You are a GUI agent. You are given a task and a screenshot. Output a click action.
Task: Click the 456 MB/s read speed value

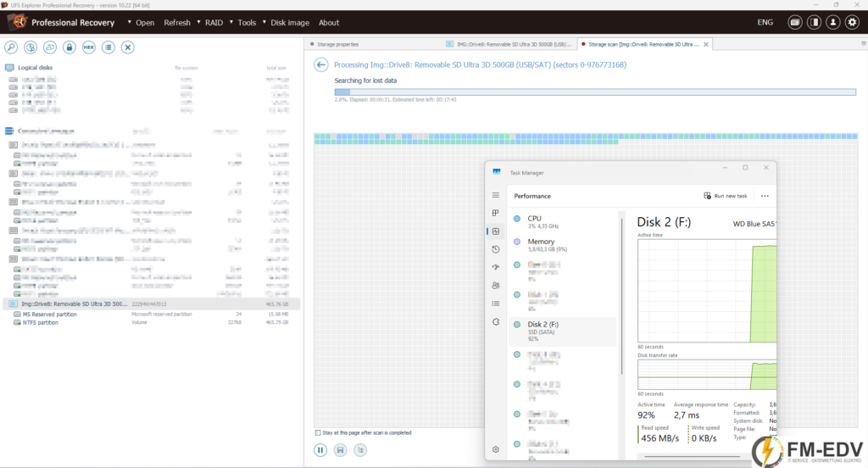click(659, 438)
